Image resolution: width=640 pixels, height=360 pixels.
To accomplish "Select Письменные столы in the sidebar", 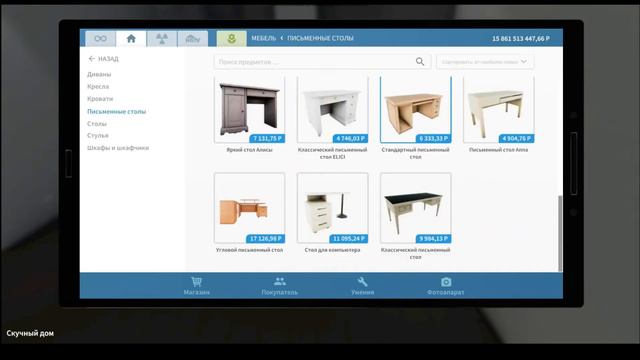I will [116, 111].
